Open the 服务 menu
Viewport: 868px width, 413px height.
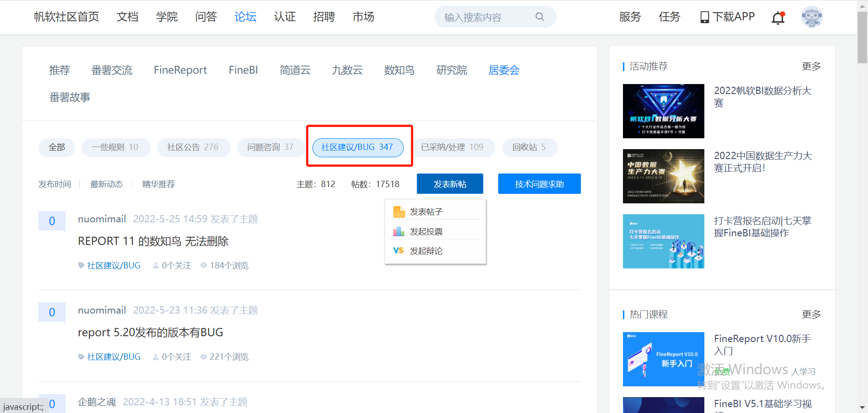630,17
